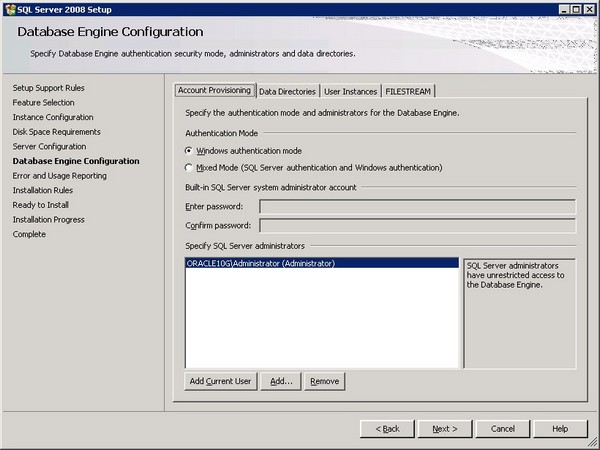The width and height of the screenshot is (600, 450).
Task: Click Ready to Install step
Action: [41, 205]
